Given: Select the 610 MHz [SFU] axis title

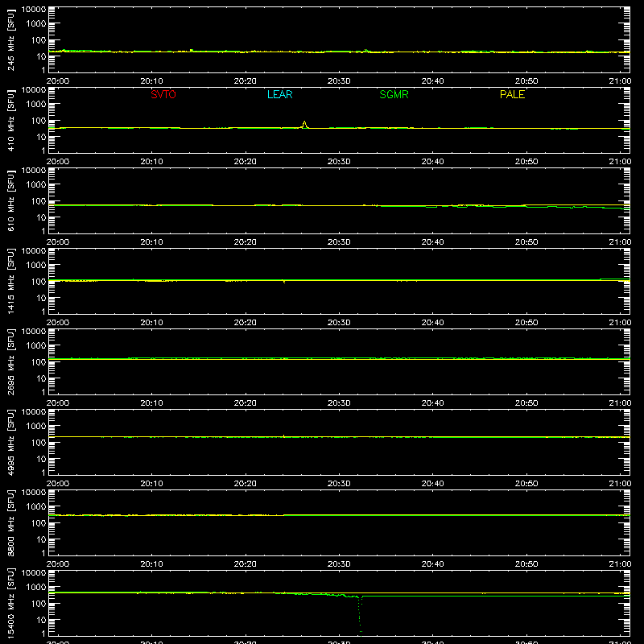Looking at the screenshot, I should point(10,200).
